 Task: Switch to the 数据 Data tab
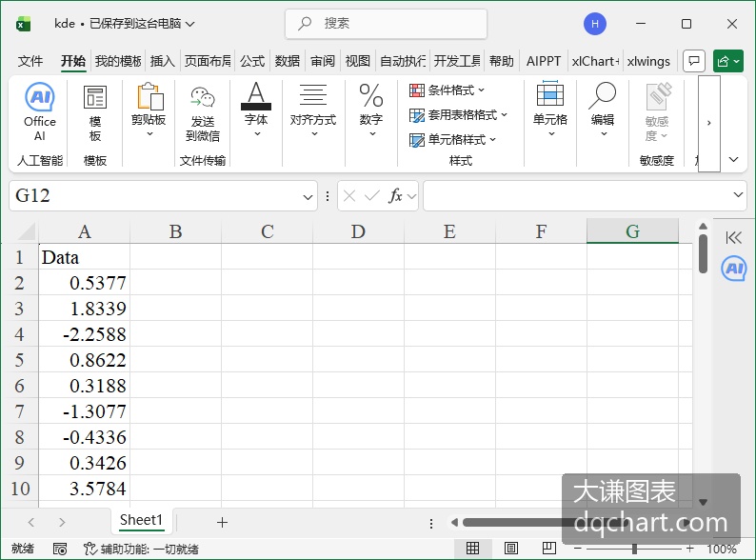click(x=288, y=61)
